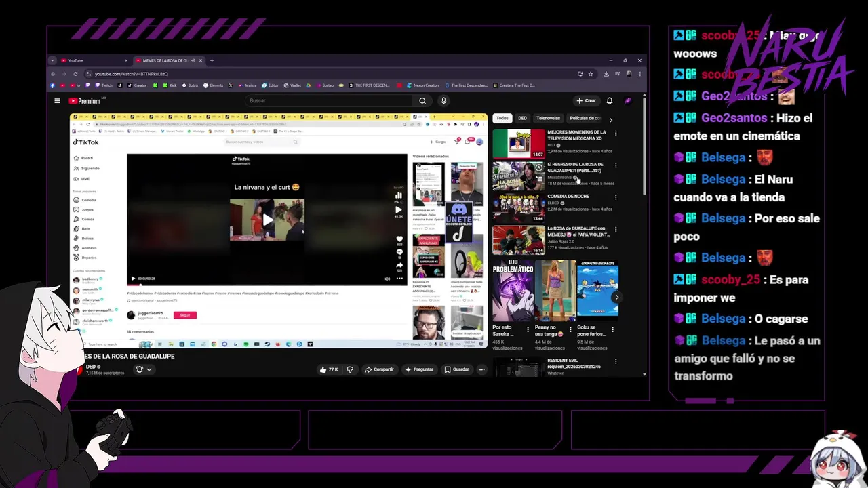Select the Telenovelas filter chip

(548, 119)
